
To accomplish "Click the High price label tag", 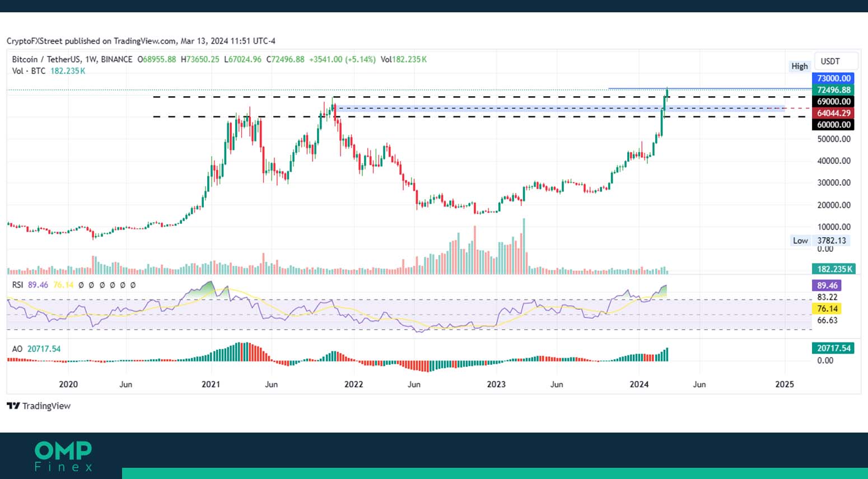I will [799, 66].
